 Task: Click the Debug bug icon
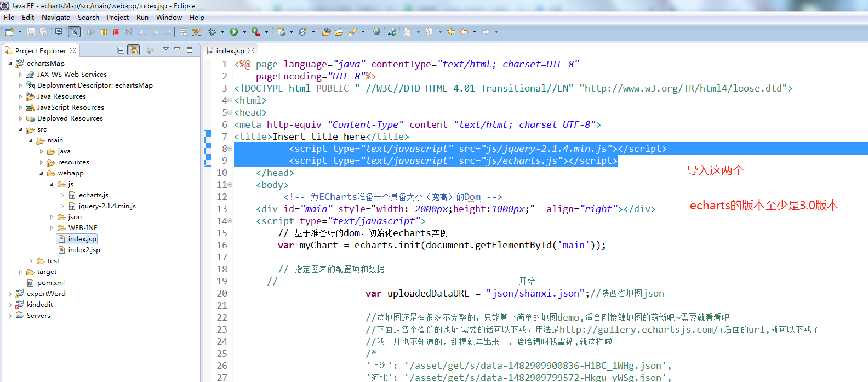click(213, 32)
